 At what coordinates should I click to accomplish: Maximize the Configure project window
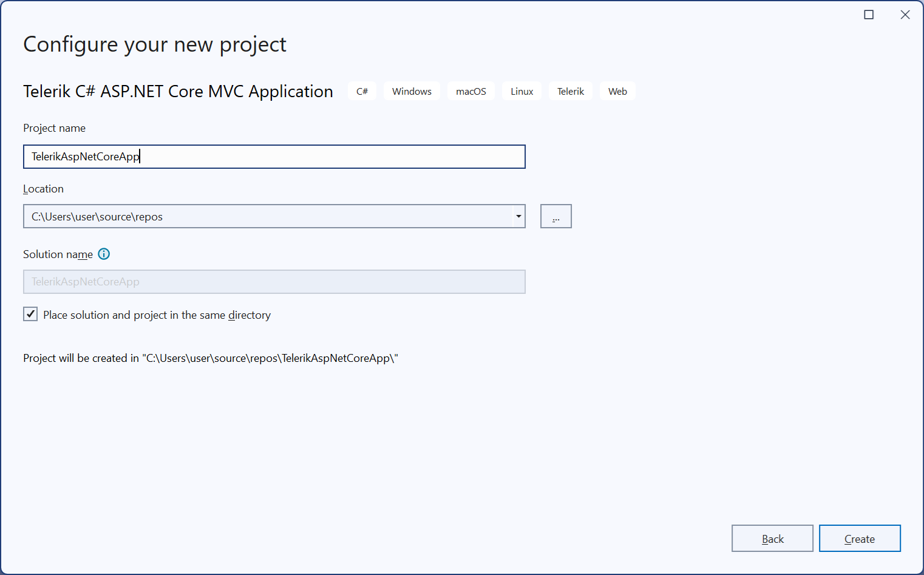(x=869, y=14)
